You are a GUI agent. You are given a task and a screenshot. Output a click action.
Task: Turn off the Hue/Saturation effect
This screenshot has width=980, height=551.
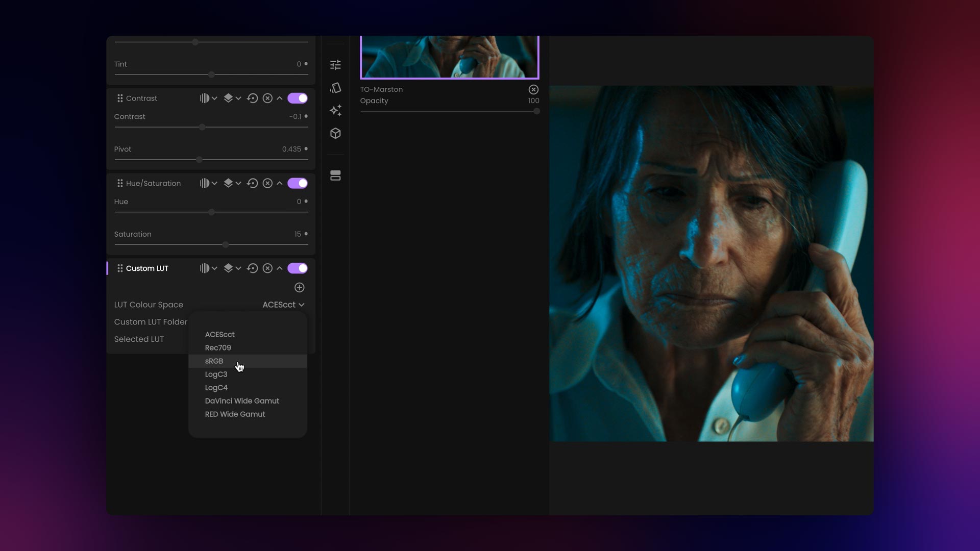(297, 183)
